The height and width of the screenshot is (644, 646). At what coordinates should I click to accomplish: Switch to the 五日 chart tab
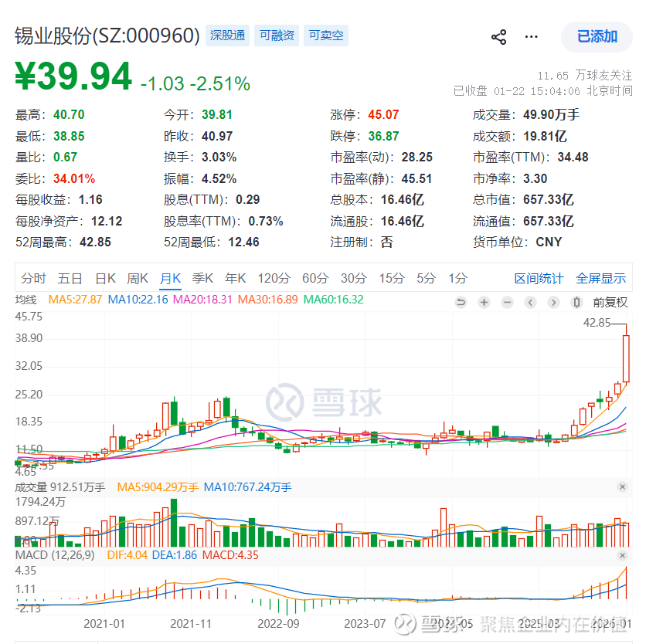(x=70, y=278)
